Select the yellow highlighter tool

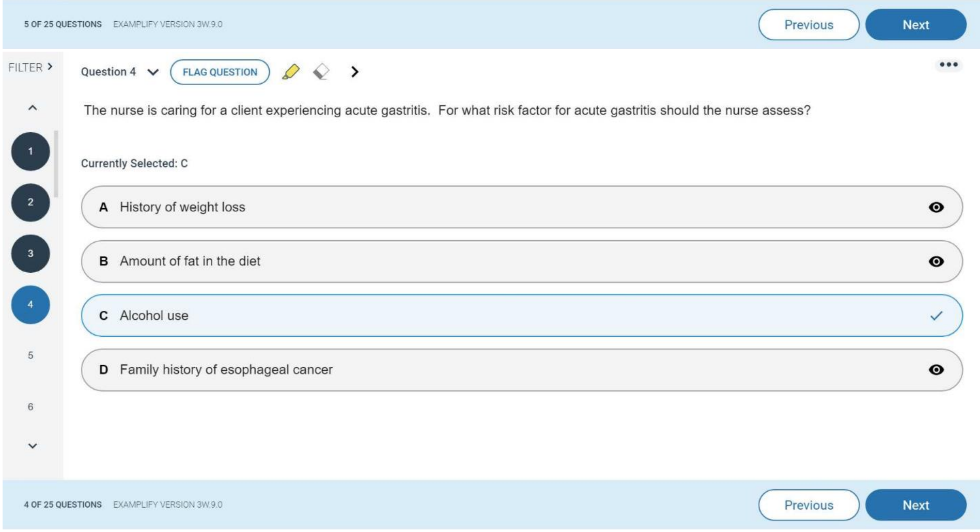tap(291, 72)
